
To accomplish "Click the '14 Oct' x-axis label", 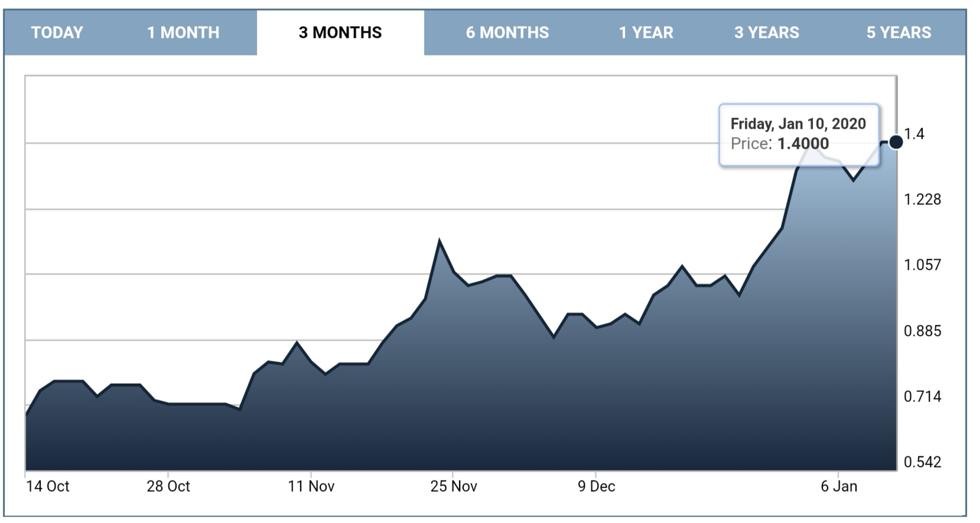I will coord(47,486).
